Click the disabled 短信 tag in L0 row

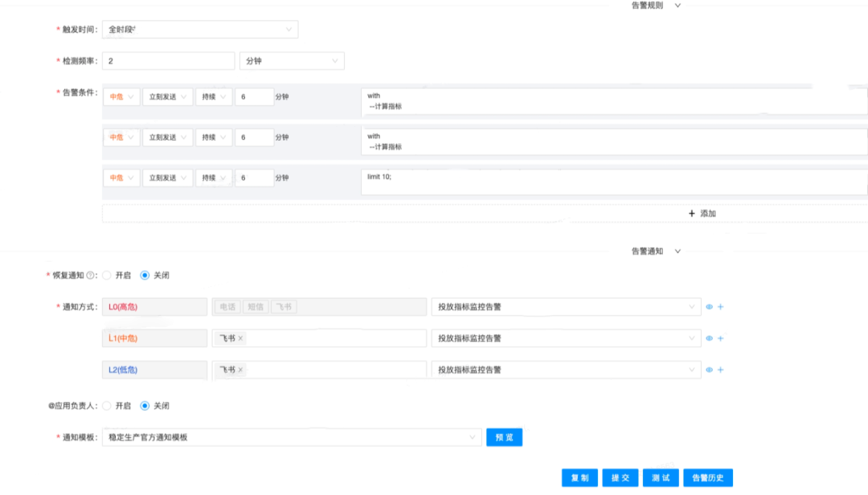(256, 307)
